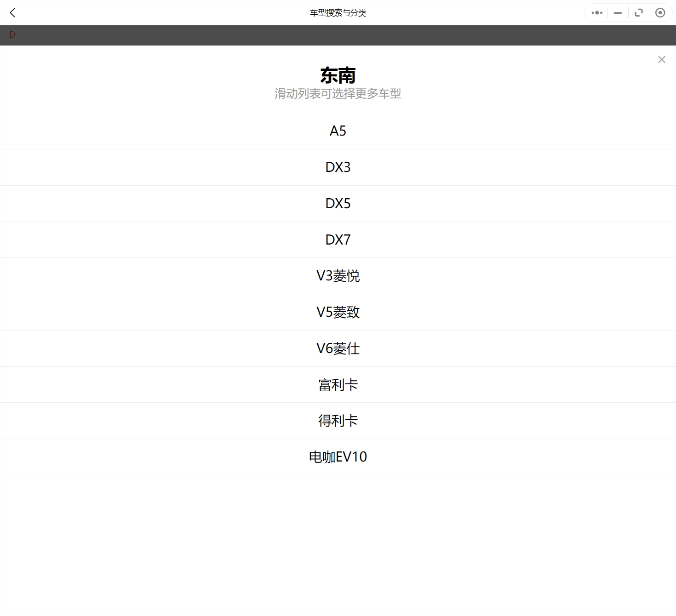Select the 电咖EV10 electric model
676x616 pixels.
(x=338, y=456)
